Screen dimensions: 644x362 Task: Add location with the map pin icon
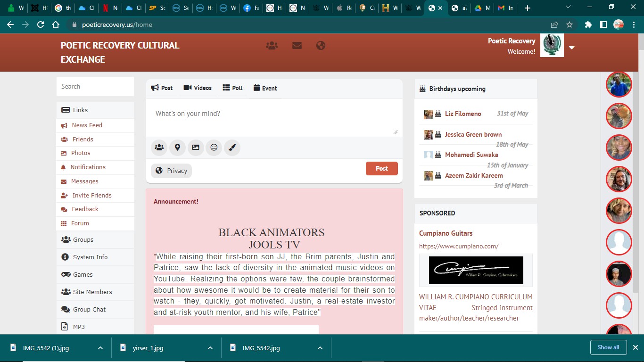[177, 148]
